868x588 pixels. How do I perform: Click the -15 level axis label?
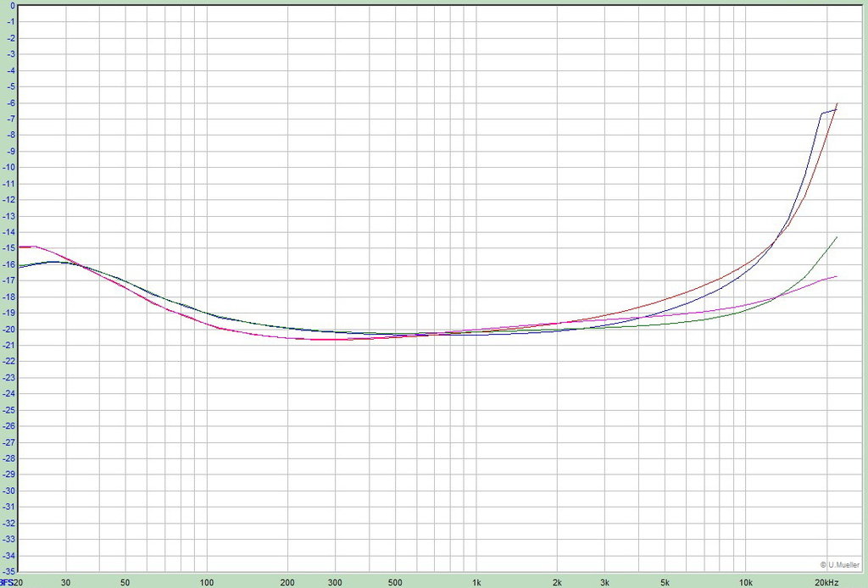(x=9, y=248)
